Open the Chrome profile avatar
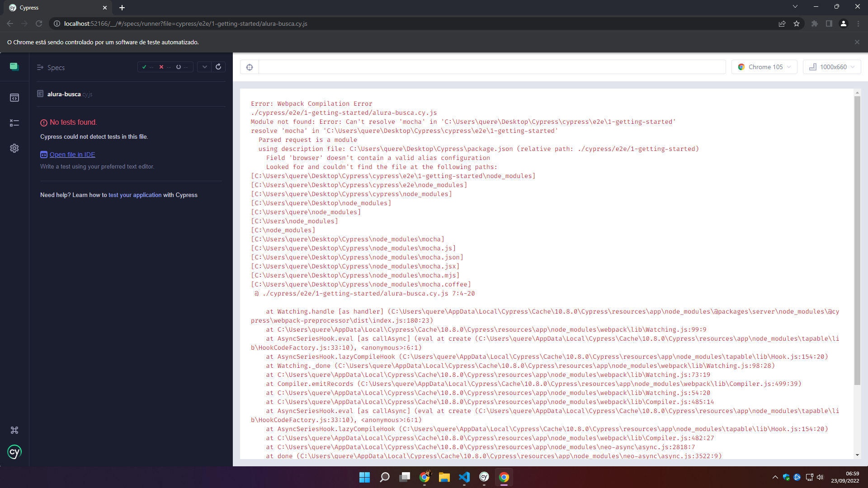Viewport: 868px width, 488px height. [844, 23]
